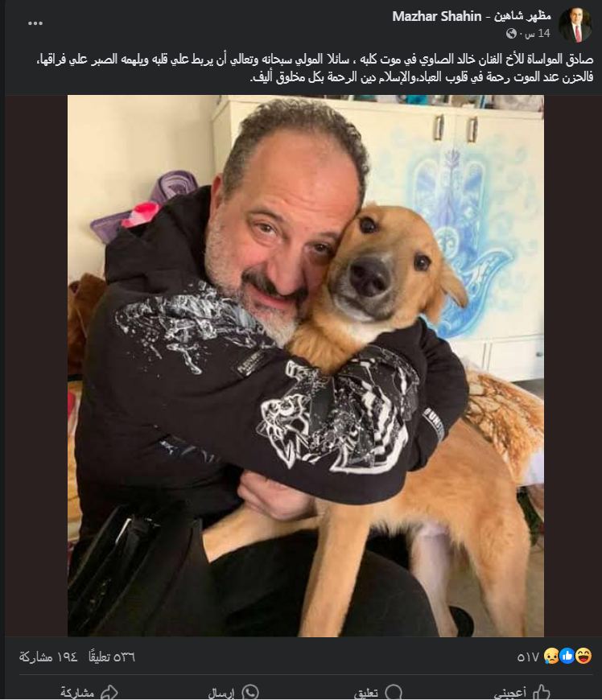
Task: Open the 14-hour post timestamp link
Action: pyautogui.click(x=538, y=34)
